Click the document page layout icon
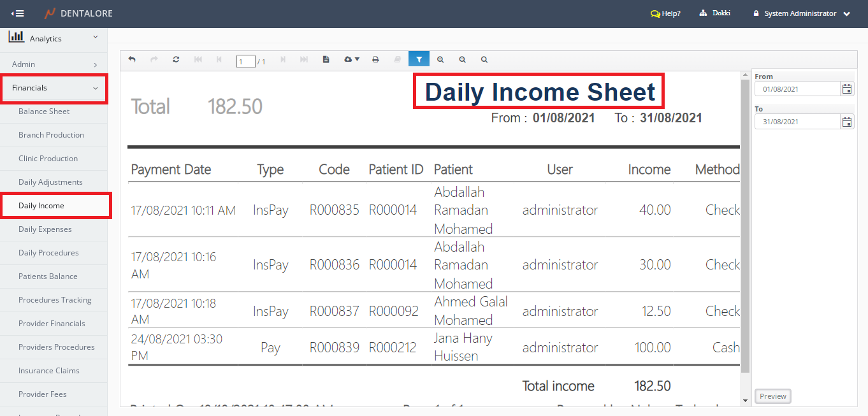Screen dimensions: 868x416 point(326,59)
